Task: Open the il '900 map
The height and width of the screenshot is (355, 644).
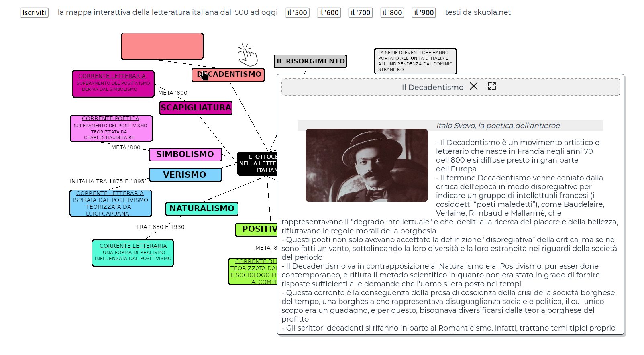Action: click(x=424, y=13)
